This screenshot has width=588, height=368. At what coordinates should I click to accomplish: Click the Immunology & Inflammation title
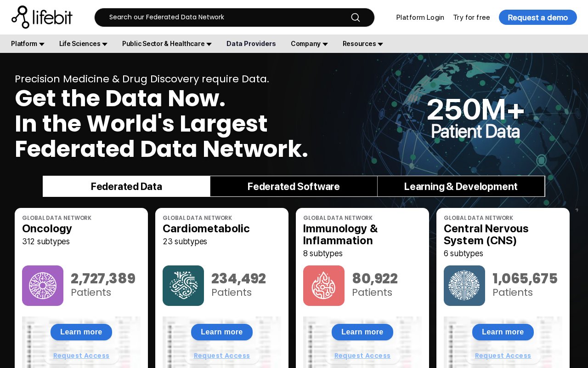(340, 235)
